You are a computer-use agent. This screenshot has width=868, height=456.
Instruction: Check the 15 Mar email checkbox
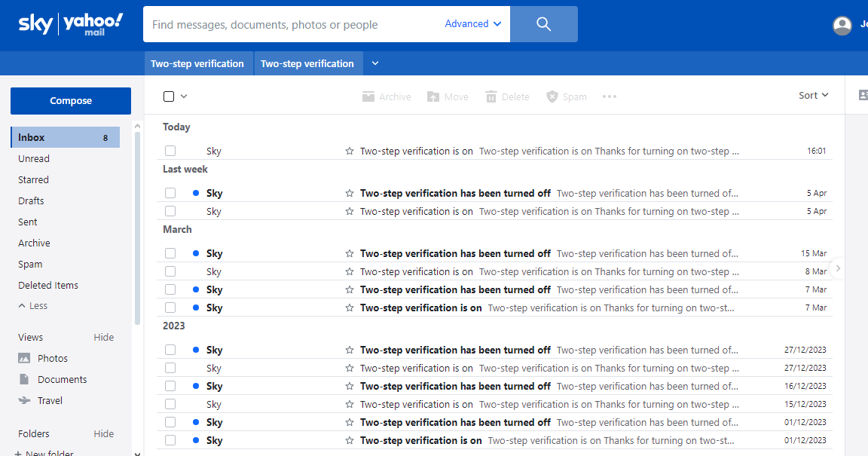[x=170, y=253]
